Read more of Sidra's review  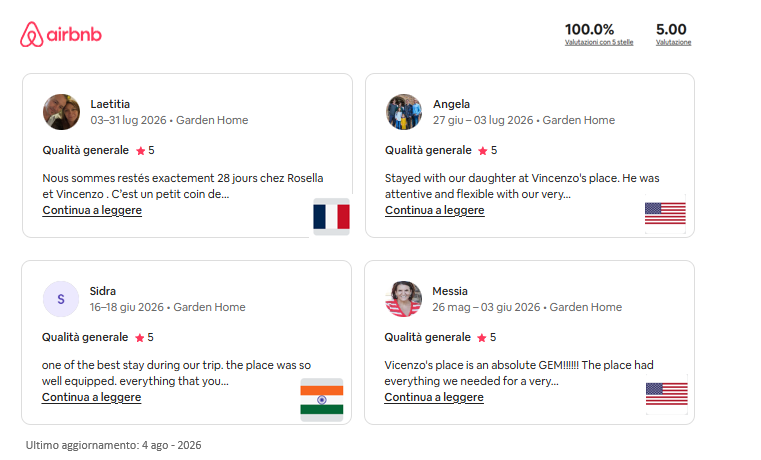[91, 397]
